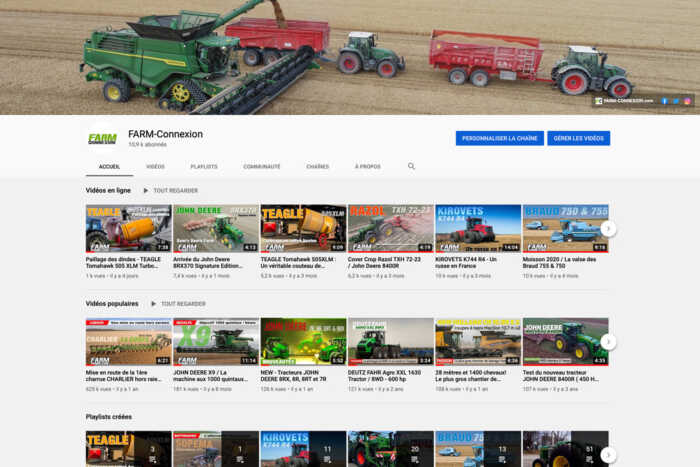Open BRAUD 750 & 755 video thumbnail
Image resolution: width=700 pixels, height=467 pixels.
[x=566, y=229]
